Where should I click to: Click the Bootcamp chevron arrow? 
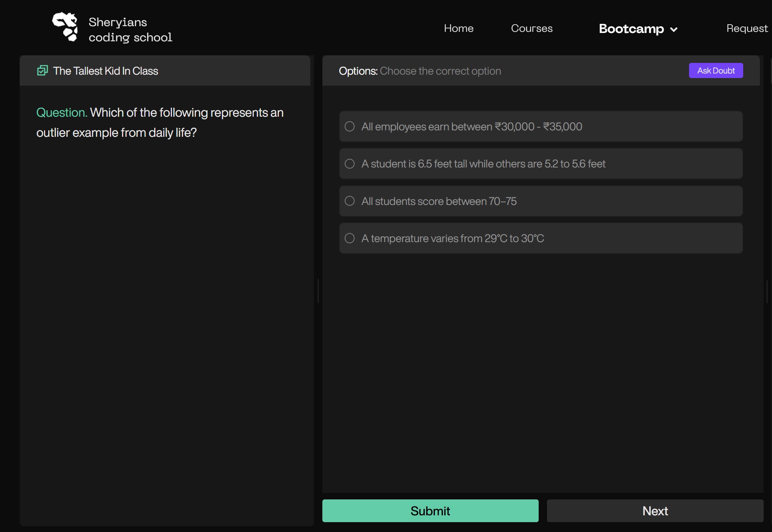pos(674,30)
